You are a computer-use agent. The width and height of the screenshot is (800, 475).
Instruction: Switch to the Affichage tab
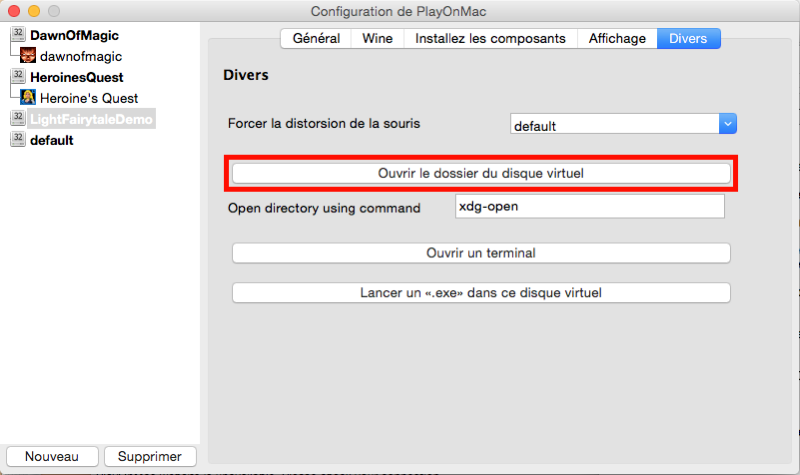pos(617,38)
